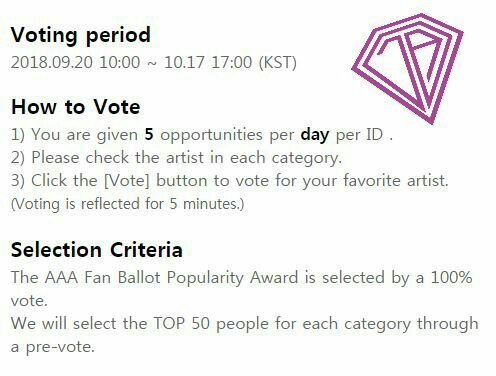Click the [Vote] text in step three
Screen dimensions: 496x376
tap(127, 181)
